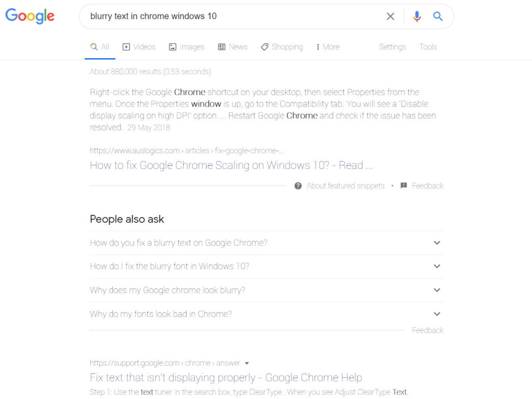Open search Settings
The height and width of the screenshot is (399, 532).
coord(392,47)
